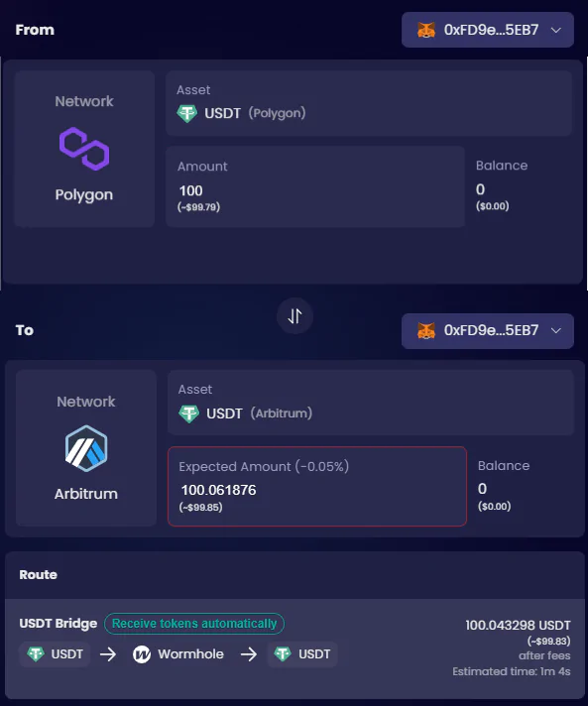Click the From balance value 0

coord(480,189)
